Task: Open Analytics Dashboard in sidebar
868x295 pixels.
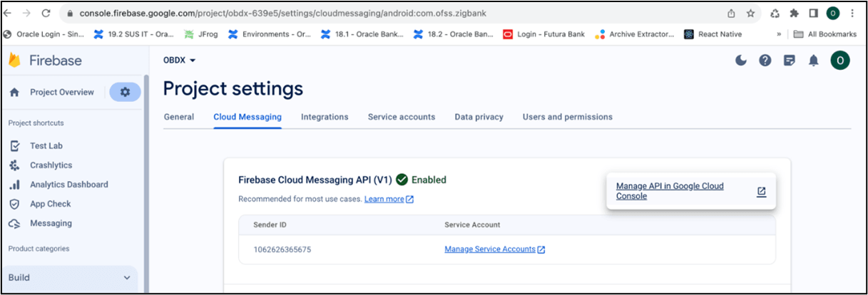Action: [68, 184]
